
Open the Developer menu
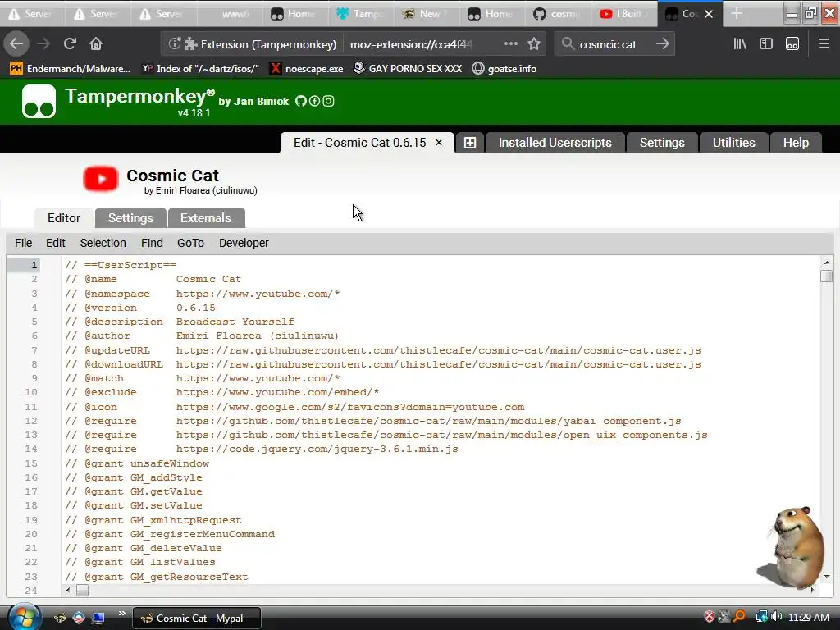tap(244, 243)
